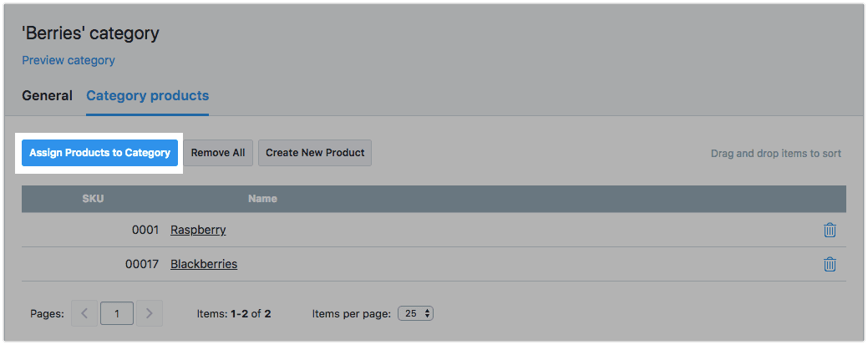Image resolution: width=868 pixels, height=345 pixels.
Task: Select the SKU 00017 cell
Action: click(x=140, y=264)
